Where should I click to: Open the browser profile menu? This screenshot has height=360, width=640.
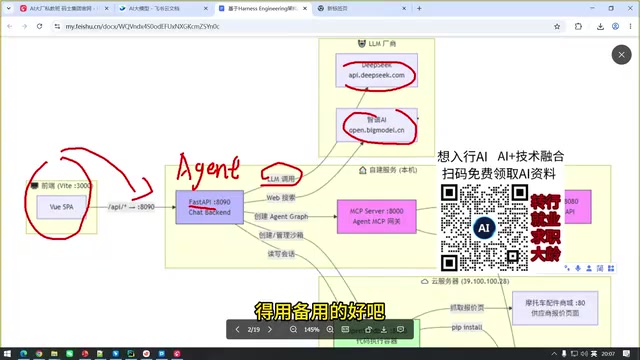point(615,26)
